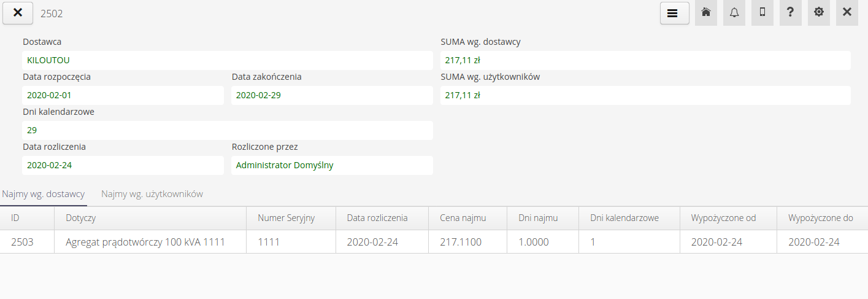Select the Agregat prądotwórczy 100 kVA row

145,242
